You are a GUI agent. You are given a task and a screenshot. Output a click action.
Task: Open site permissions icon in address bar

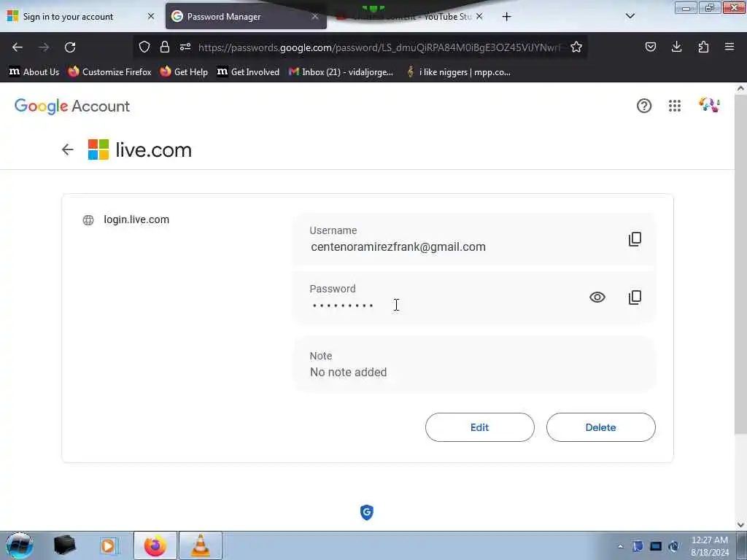tap(185, 47)
